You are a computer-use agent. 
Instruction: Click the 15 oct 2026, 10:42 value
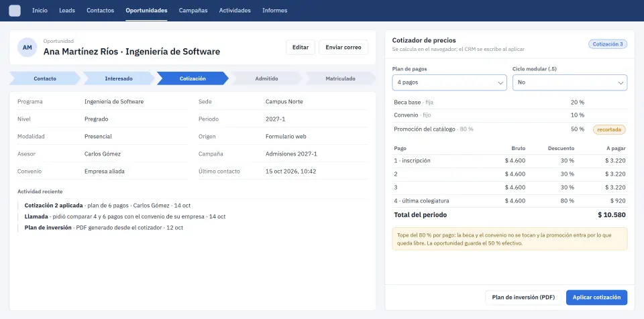290,171
